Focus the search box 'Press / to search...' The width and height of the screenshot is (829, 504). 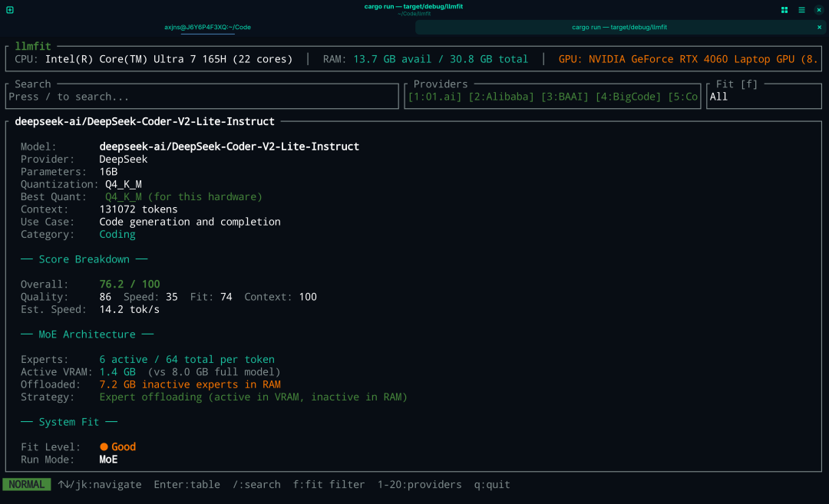[x=202, y=97]
